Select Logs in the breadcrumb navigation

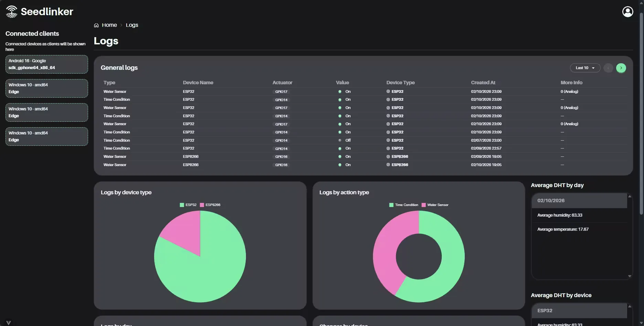point(132,25)
